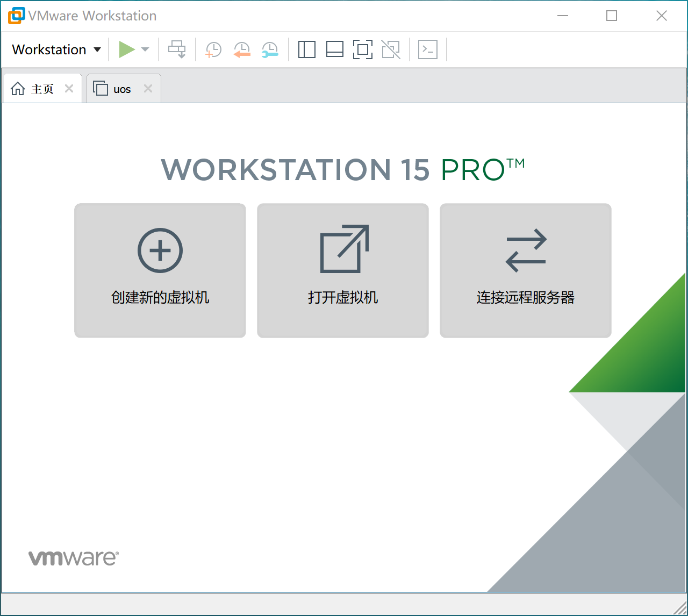
Task: Revert to snapshot with orange arrow icon
Action: point(242,49)
